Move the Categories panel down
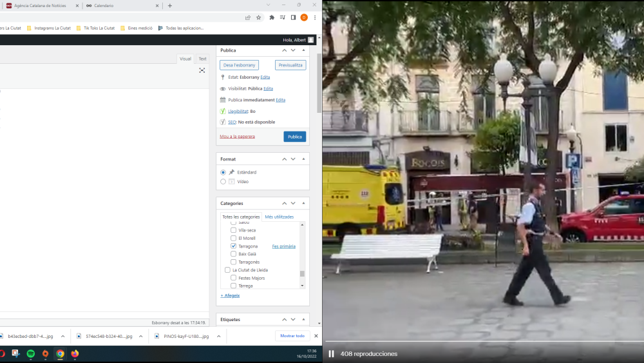 293,203
